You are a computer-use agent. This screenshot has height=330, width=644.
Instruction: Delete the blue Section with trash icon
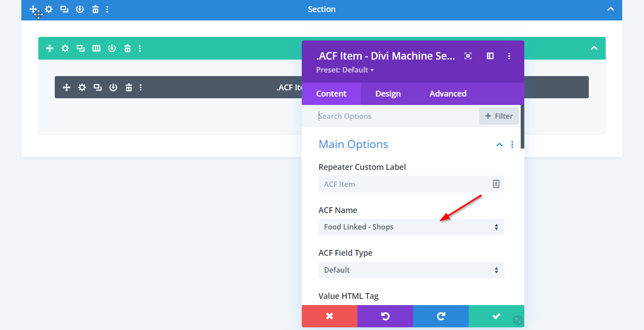pos(95,9)
